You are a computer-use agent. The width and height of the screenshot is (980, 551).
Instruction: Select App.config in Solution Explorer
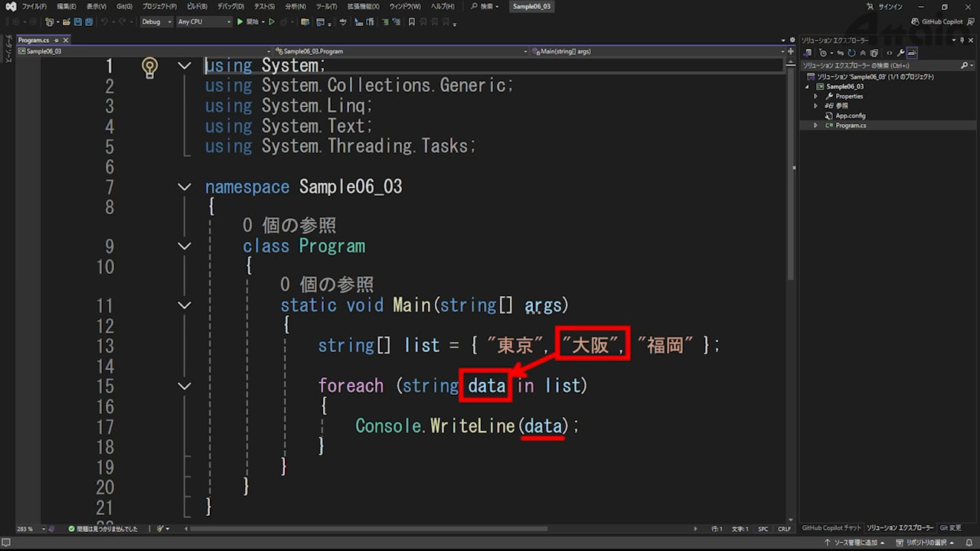pos(850,116)
